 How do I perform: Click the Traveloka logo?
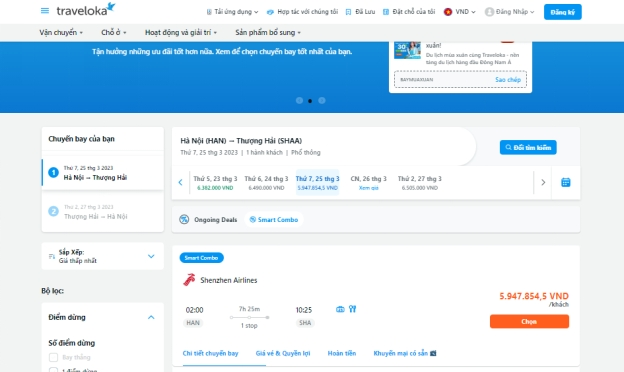86,10
